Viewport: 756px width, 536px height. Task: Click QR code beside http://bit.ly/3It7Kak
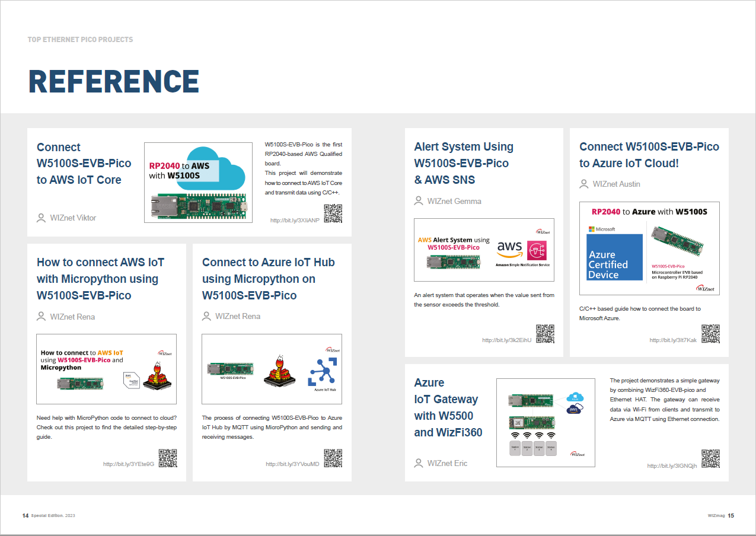[710, 334]
